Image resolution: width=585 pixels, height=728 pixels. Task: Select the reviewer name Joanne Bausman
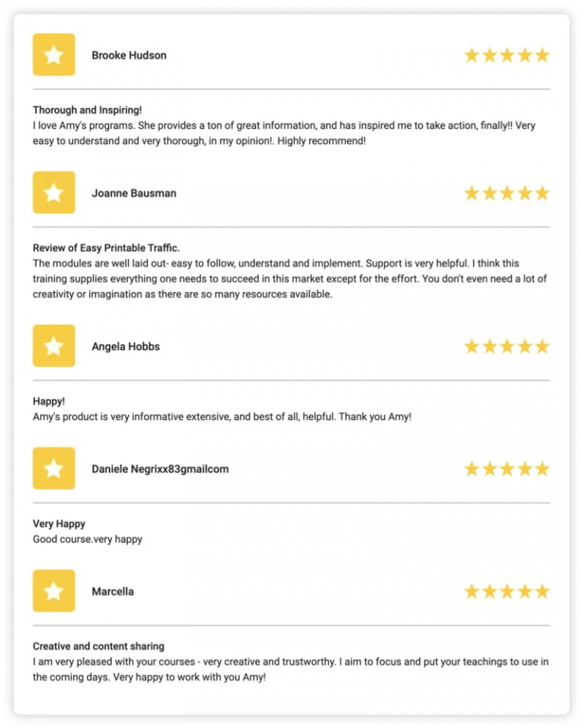134,193
